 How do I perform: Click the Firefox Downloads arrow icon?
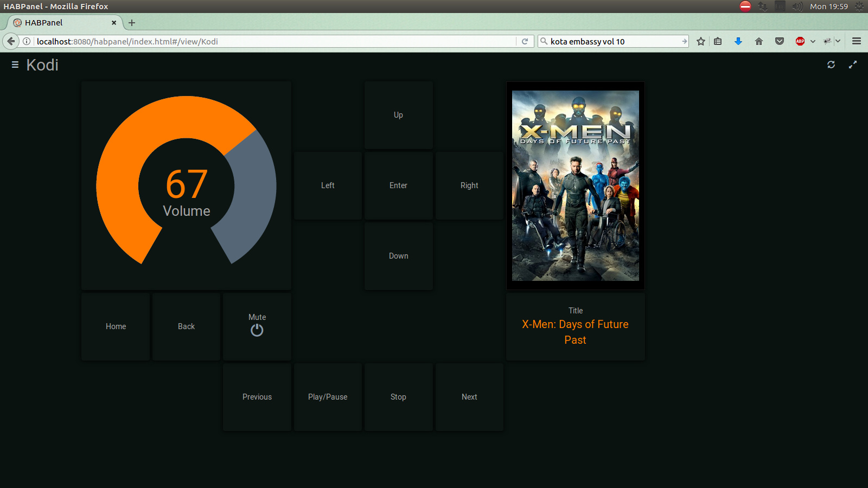pos(738,42)
